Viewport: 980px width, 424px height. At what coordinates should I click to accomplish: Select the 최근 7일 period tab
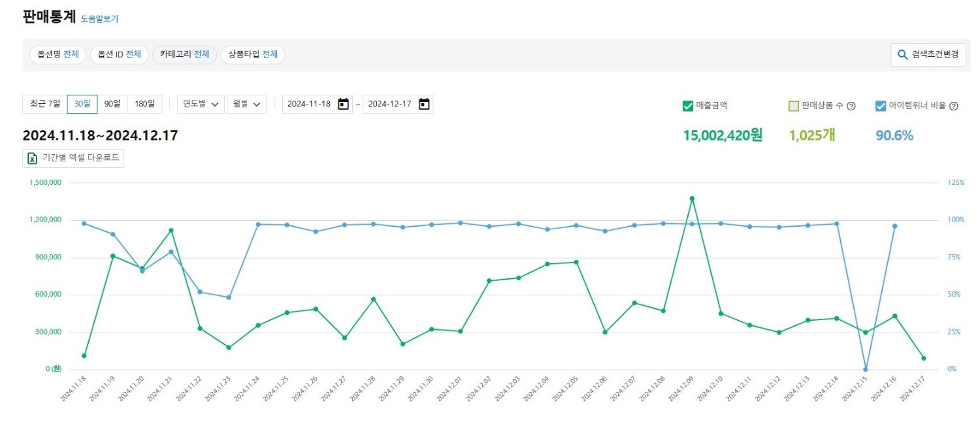(x=45, y=104)
